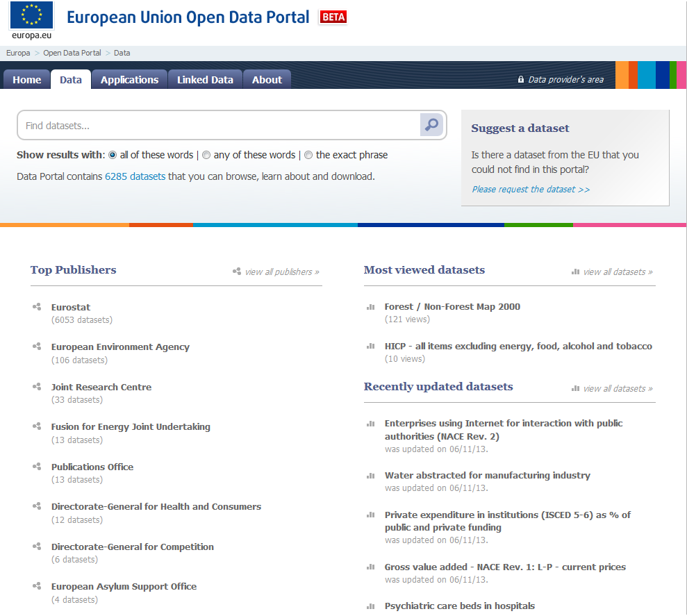Click chart icon beside Gross value added dataset

tap(371, 567)
